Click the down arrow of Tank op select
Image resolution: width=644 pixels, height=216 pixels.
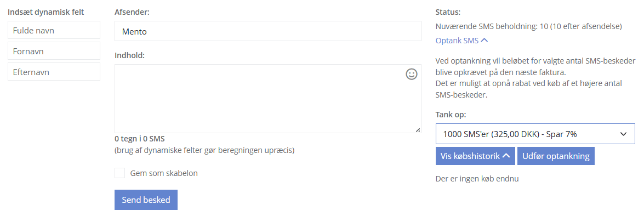point(623,134)
